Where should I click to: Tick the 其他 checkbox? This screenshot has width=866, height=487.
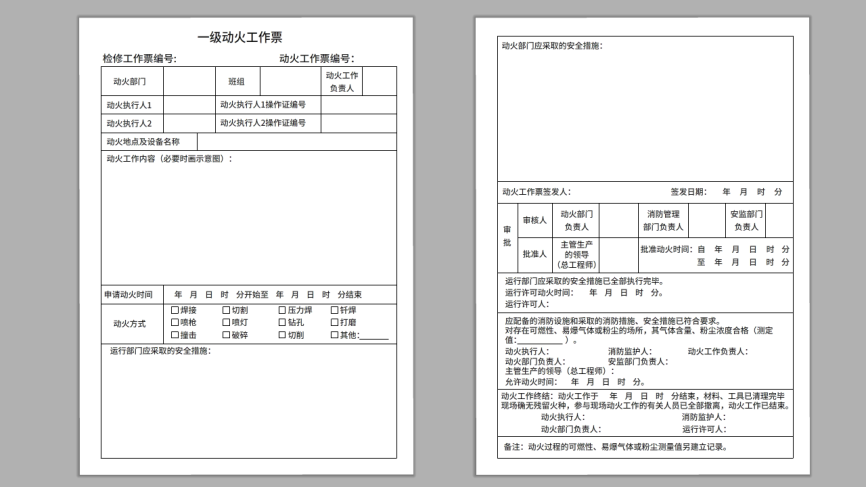tap(335, 335)
